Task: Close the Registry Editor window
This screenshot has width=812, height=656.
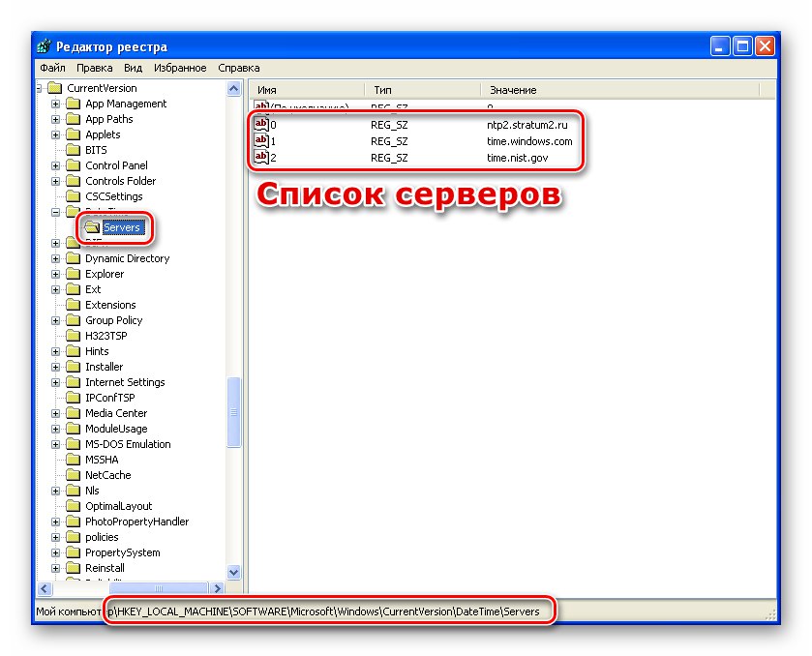Action: 765,46
